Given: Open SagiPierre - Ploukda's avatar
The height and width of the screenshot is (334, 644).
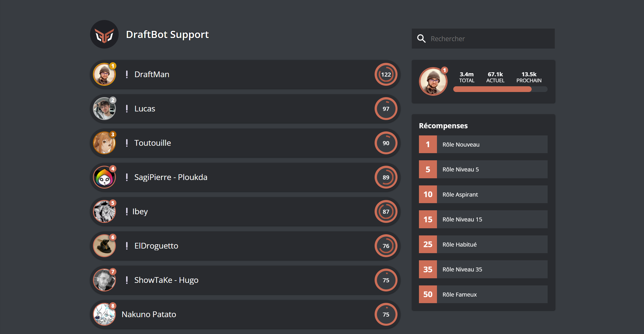Looking at the screenshot, I should tap(104, 177).
